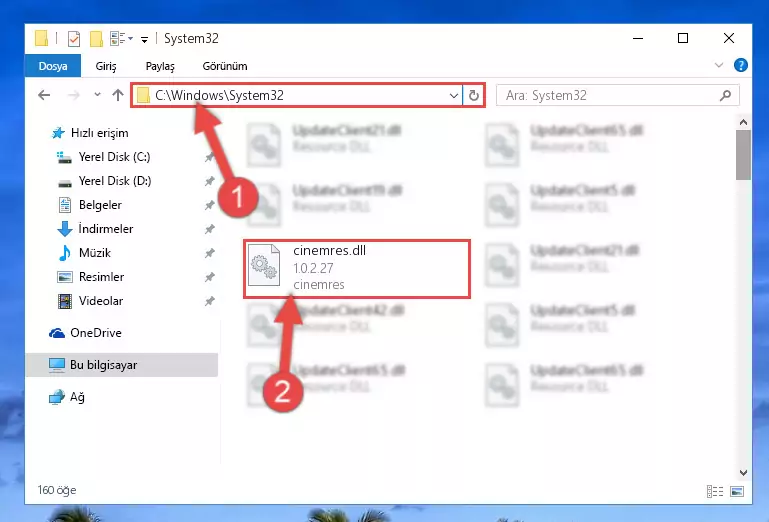Viewport: 769px width, 522px height.
Task: Minimize the System32 window
Action: tap(638, 38)
